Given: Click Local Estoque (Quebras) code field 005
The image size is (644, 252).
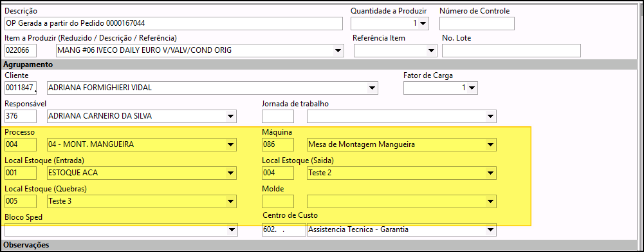Looking at the screenshot, I should pos(21,201).
